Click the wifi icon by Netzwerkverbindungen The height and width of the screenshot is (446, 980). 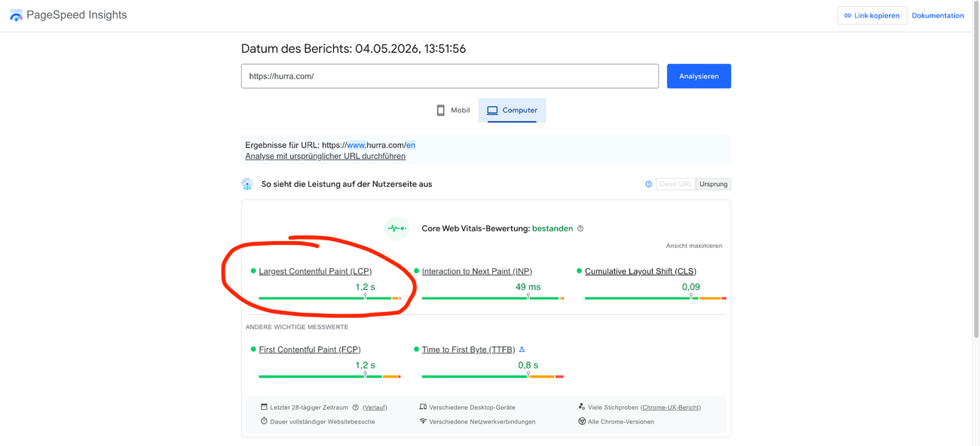(x=423, y=421)
